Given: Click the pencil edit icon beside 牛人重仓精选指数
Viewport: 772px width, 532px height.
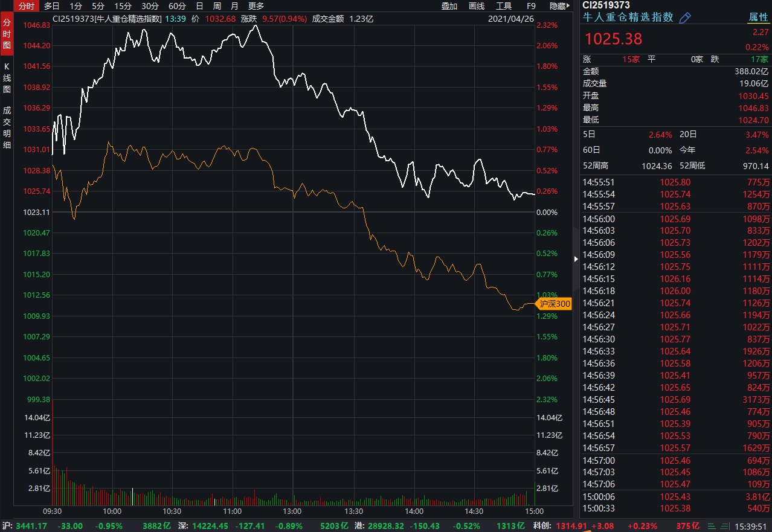Looking at the screenshot, I should [x=684, y=18].
